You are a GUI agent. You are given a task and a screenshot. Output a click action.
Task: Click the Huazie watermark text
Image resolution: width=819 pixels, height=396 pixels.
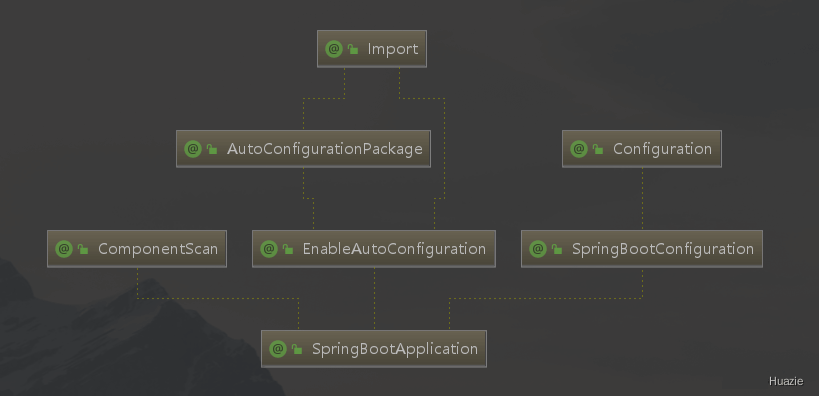pyautogui.click(x=786, y=381)
